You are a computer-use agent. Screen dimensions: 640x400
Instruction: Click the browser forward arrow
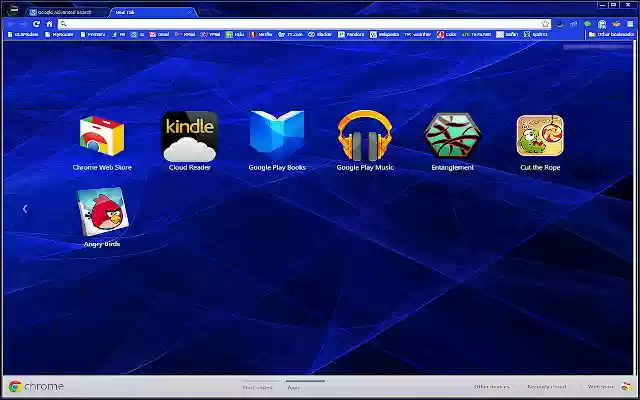(x=23, y=24)
